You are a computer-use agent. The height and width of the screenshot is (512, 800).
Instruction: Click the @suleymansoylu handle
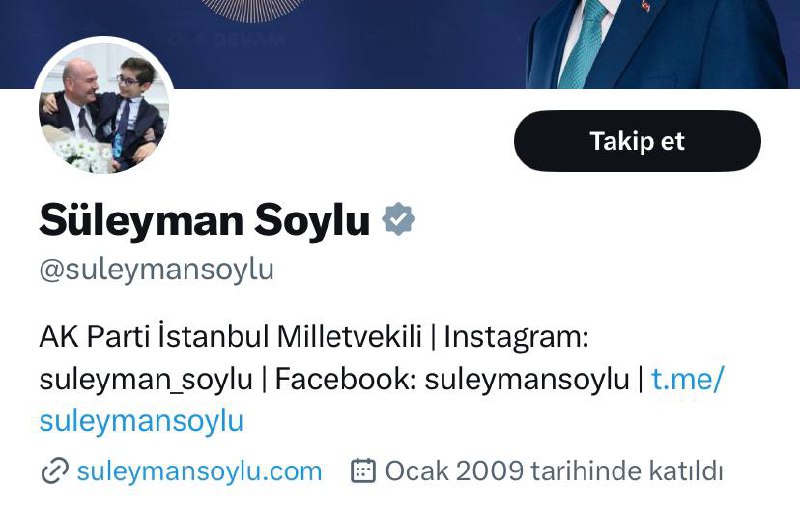(157, 270)
